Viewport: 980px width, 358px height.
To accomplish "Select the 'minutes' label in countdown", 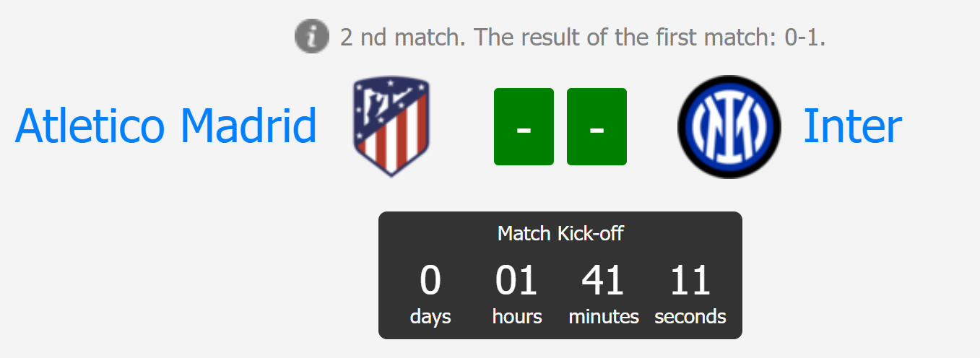I will pos(604,317).
